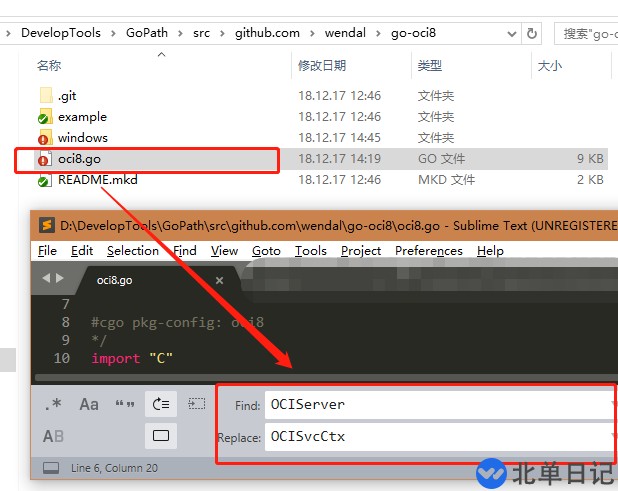Click the horizontal scrollbar in editor
618x491 pixels.
point(326,378)
